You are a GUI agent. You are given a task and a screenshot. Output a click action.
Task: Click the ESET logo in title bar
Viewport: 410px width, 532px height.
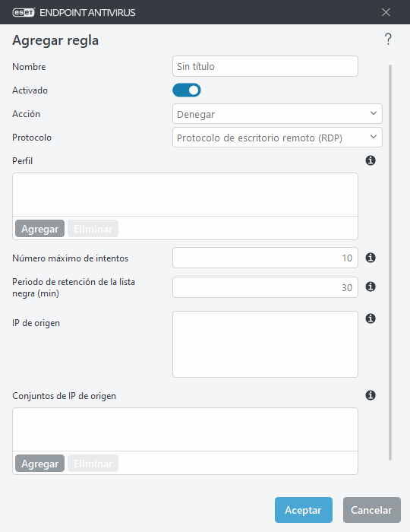[x=24, y=13]
